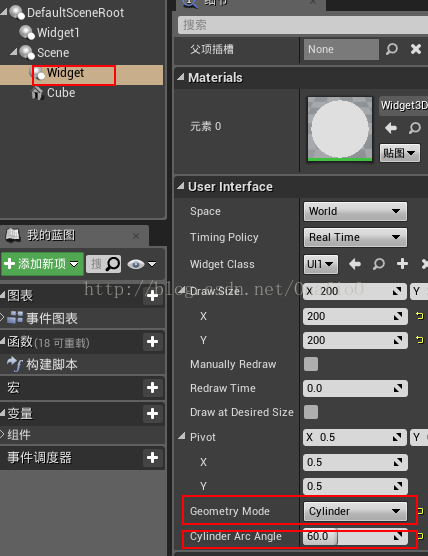Clear parent socket with X icon
Image resolution: width=428 pixels, height=556 pixels.
click(416, 49)
